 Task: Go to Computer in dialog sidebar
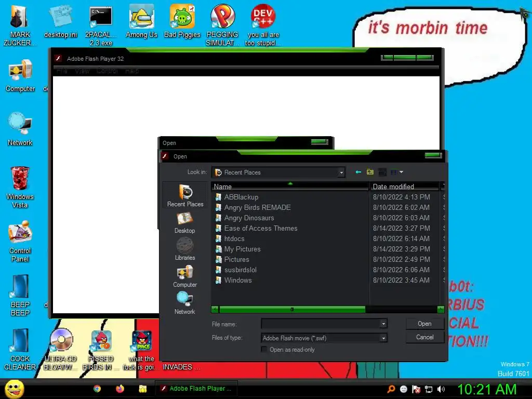pos(185,276)
